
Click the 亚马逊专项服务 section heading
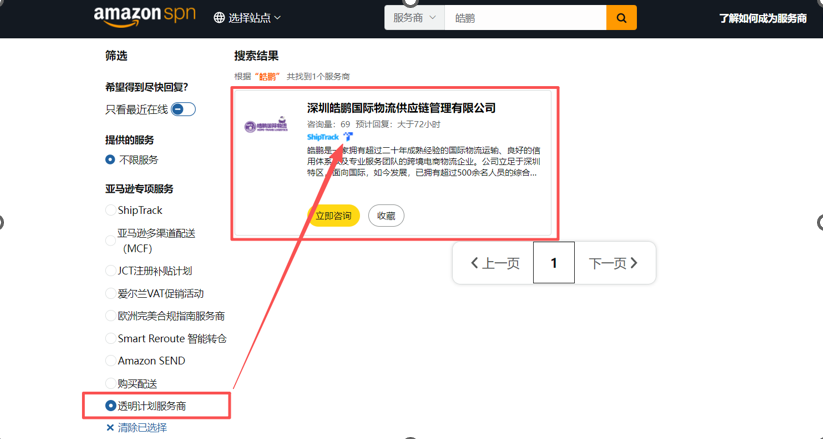click(139, 189)
